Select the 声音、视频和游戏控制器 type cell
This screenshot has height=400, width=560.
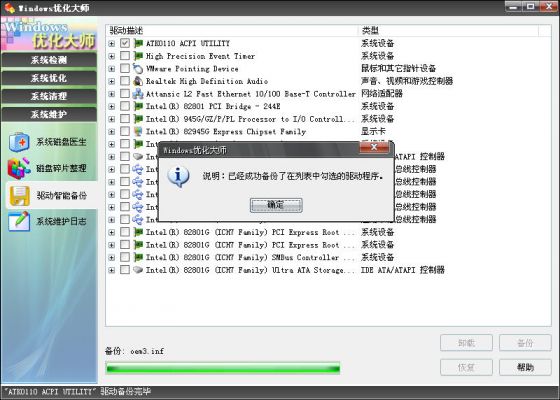click(407, 81)
